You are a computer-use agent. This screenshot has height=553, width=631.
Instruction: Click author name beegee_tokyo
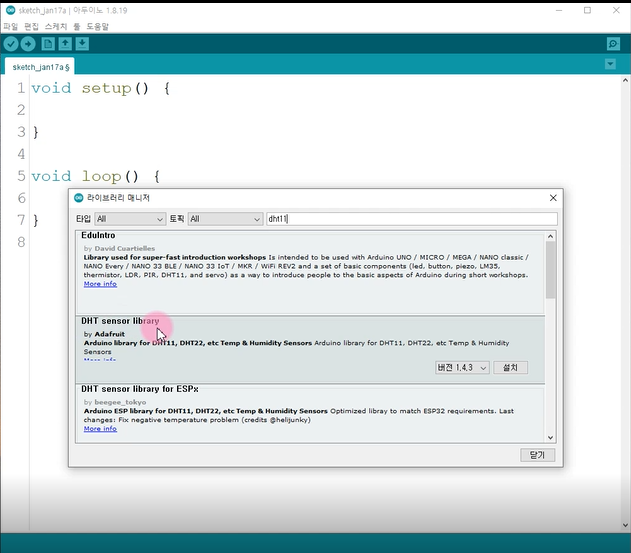click(120, 402)
